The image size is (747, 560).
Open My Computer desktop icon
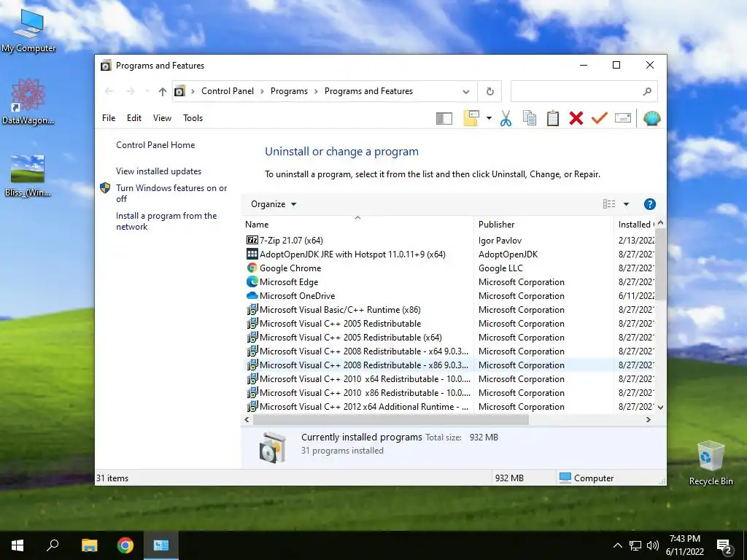coord(28,31)
